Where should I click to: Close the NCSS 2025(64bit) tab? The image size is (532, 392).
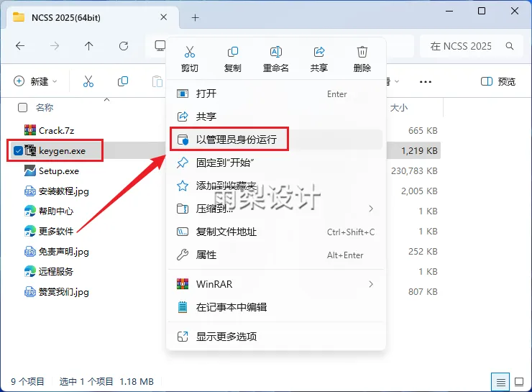click(x=163, y=17)
